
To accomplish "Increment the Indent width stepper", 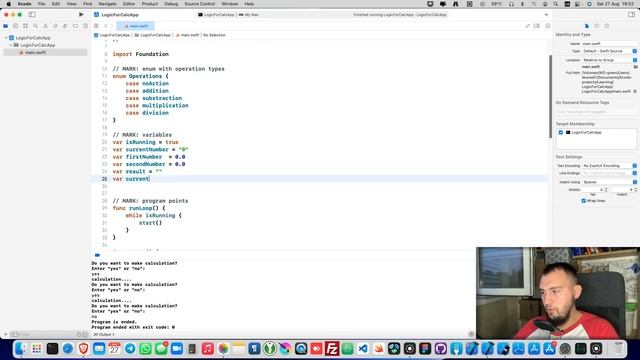I will tap(636, 189).
